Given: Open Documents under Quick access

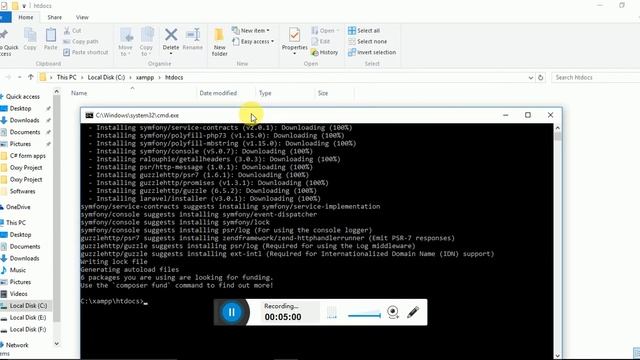Looking at the screenshot, I should click(x=24, y=132).
